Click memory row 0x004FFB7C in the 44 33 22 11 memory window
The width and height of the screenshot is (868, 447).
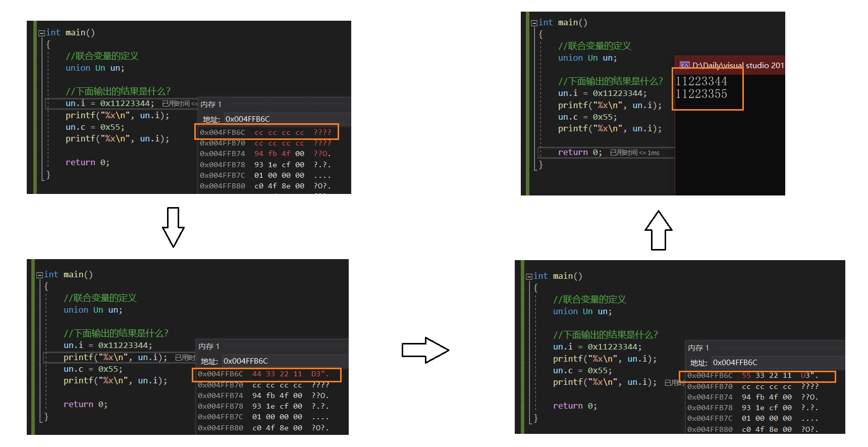[x=263, y=417]
